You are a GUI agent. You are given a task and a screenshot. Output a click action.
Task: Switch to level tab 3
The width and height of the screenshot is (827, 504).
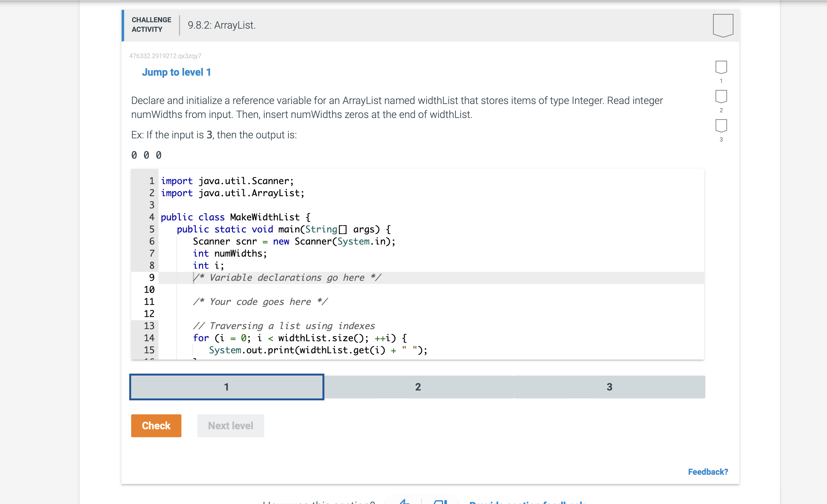(609, 387)
